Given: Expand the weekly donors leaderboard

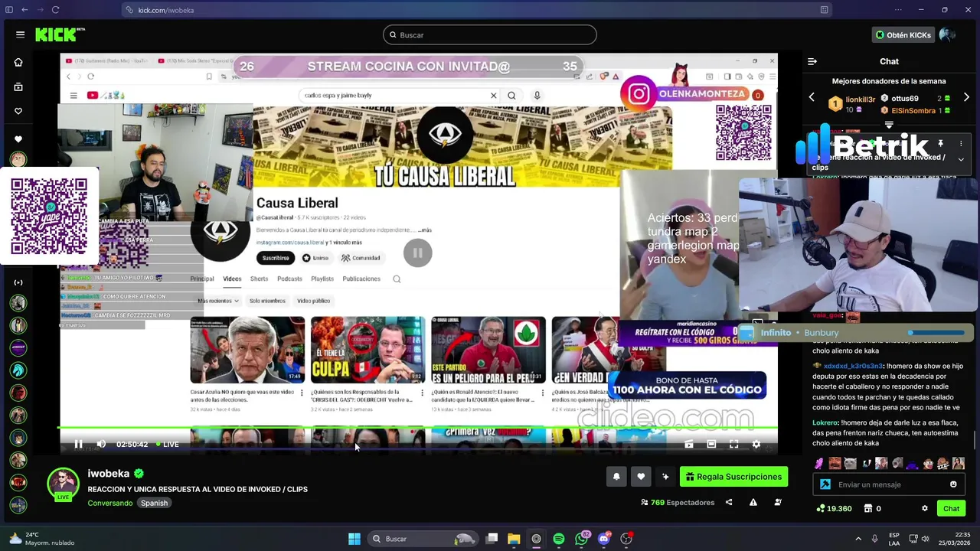Looking at the screenshot, I should click(889, 124).
